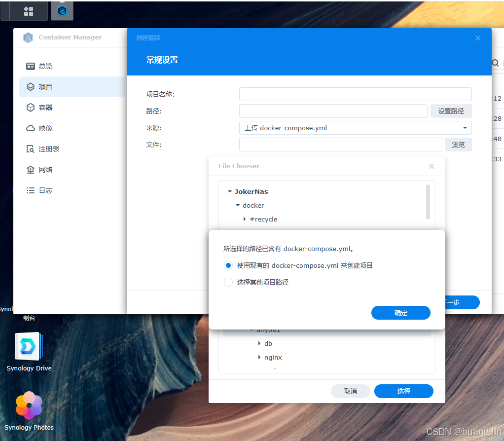Open the DSM main menu grid icon
Screen dimensions: 504x441
coord(29,11)
